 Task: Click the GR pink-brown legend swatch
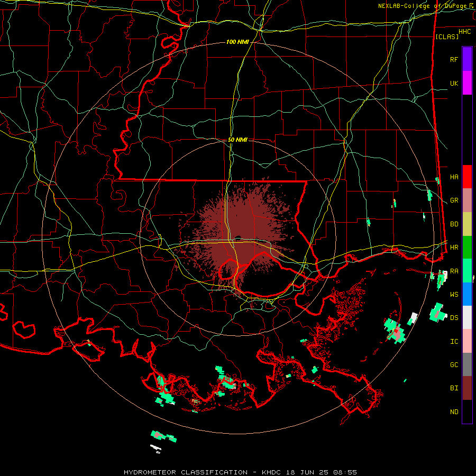pos(467,200)
